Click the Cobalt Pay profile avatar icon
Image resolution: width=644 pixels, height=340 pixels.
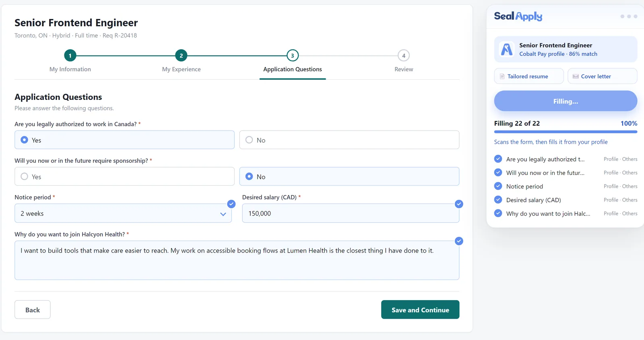tap(507, 49)
